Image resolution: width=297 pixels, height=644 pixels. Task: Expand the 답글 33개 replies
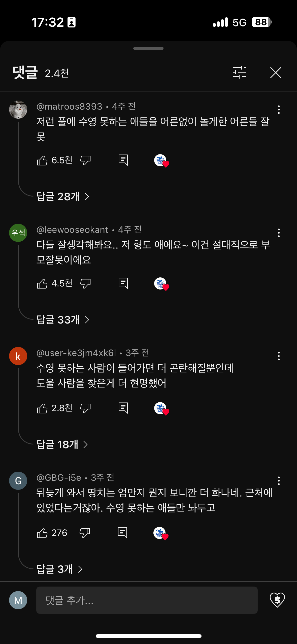[63, 320]
